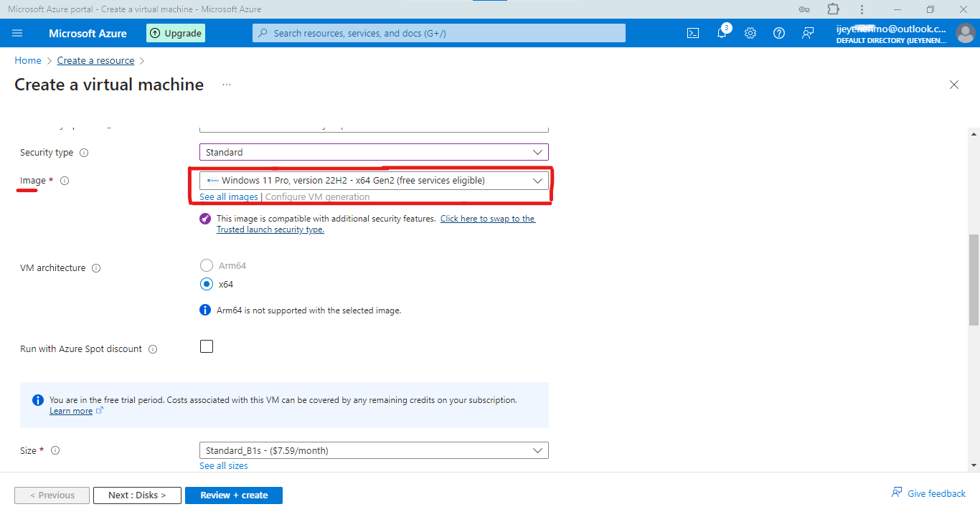Click See all sizes link
Image resolution: width=980 pixels, height=522 pixels.
224,466
